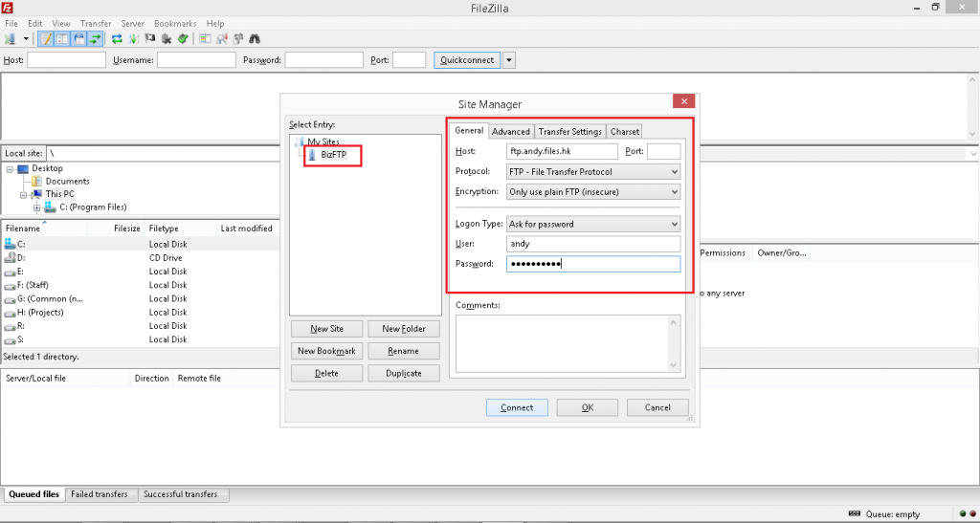
Task: Click the Duplicate button
Action: pyautogui.click(x=404, y=373)
